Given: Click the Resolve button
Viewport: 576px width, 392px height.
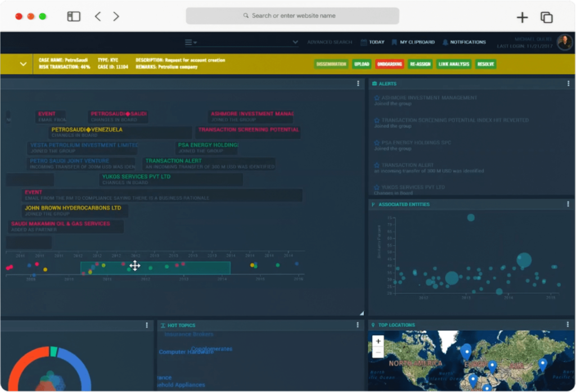Looking at the screenshot, I should point(485,64).
